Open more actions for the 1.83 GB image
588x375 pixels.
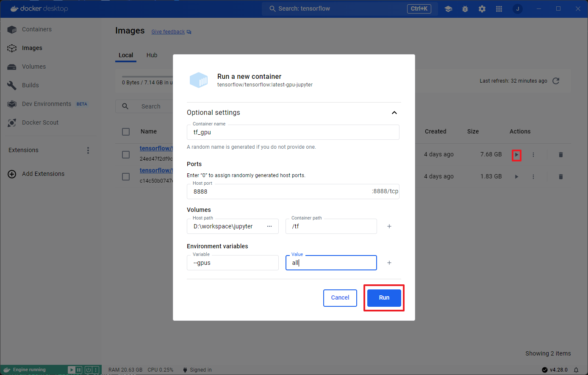click(533, 177)
